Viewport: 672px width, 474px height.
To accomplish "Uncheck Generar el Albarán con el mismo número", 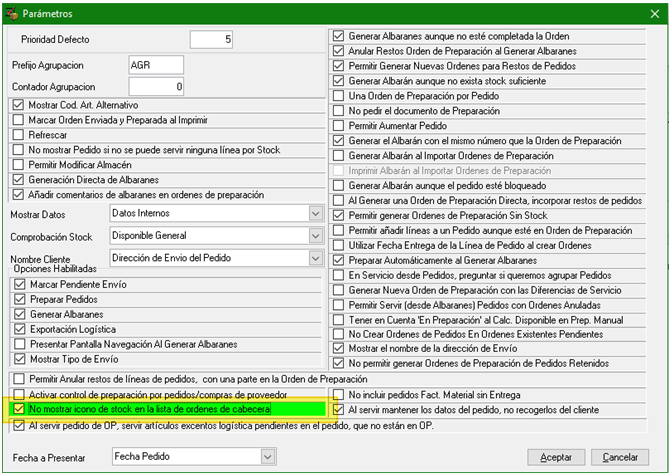I will click(339, 141).
